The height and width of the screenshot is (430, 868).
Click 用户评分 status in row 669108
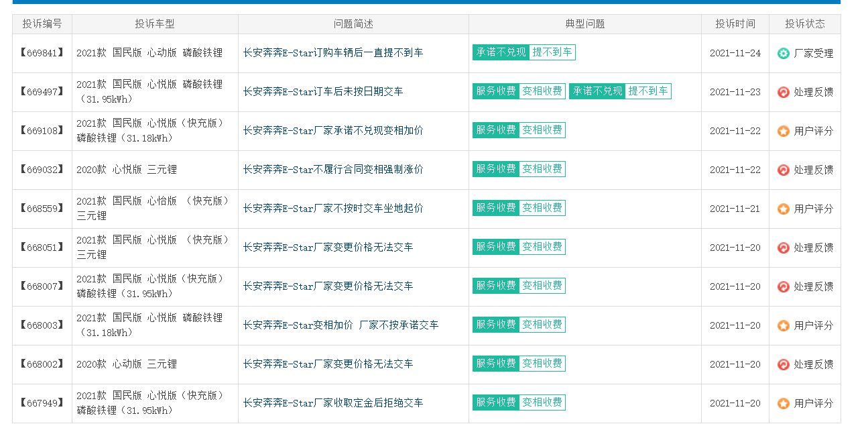click(x=814, y=131)
